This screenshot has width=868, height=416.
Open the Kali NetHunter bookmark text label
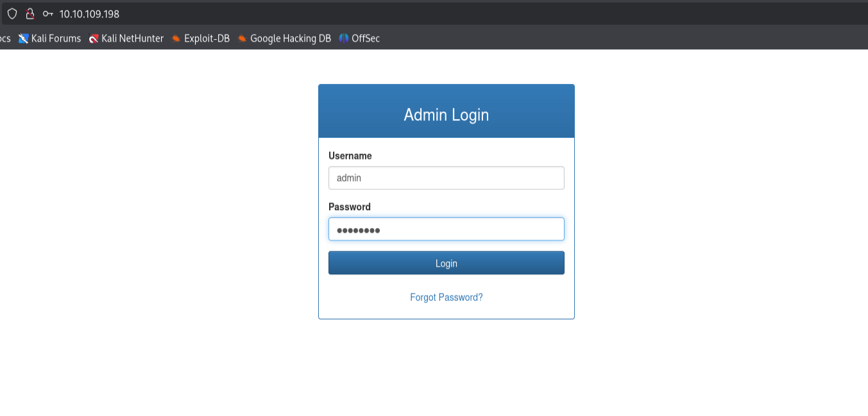pyautogui.click(x=133, y=38)
